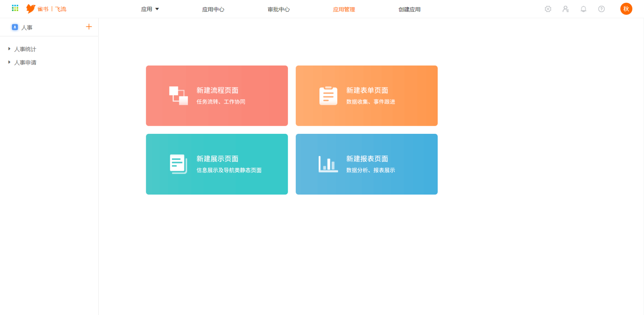Click the document pages display icon
This screenshot has height=315, width=644.
click(178, 164)
